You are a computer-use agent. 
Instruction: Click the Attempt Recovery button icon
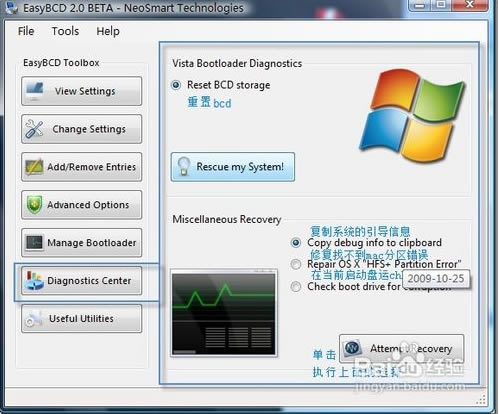pos(352,348)
